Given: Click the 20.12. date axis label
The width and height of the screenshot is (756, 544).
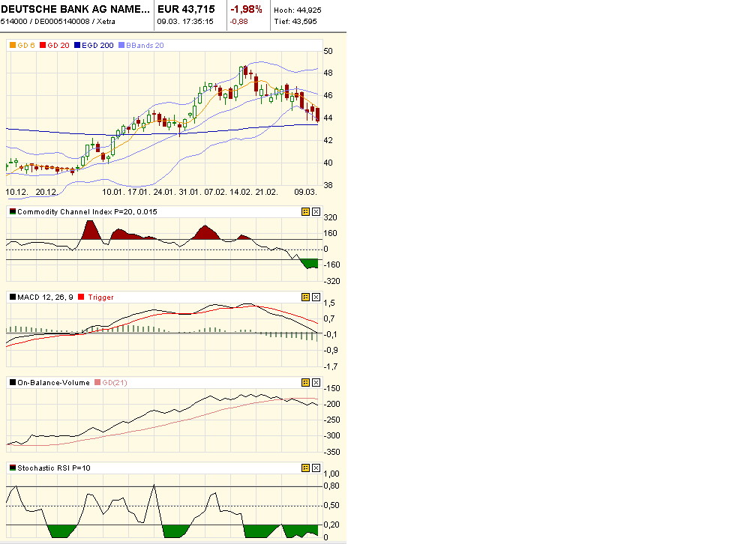Looking at the screenshot, I should point(46,192).
